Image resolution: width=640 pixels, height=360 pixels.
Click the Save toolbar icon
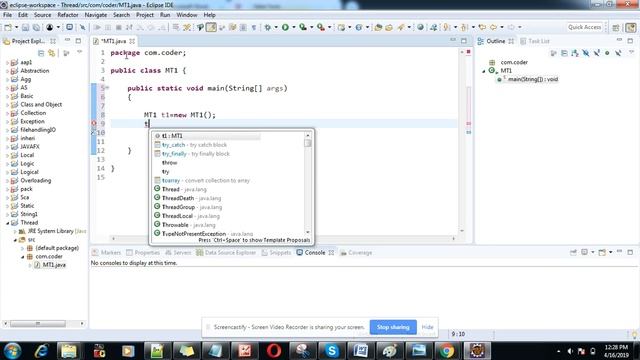click(x=25, y=27)
